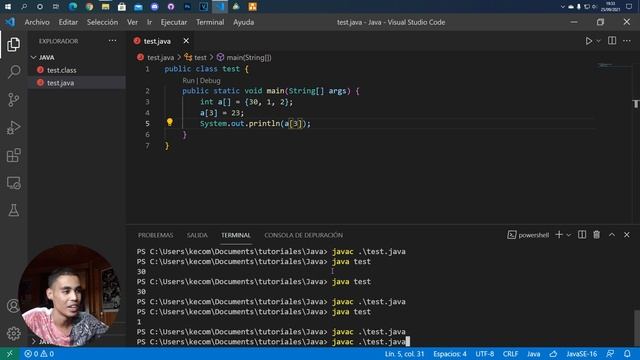Open Accounts menu in activity bar
This screenshot has height=360, width=640.
point(13,306)
